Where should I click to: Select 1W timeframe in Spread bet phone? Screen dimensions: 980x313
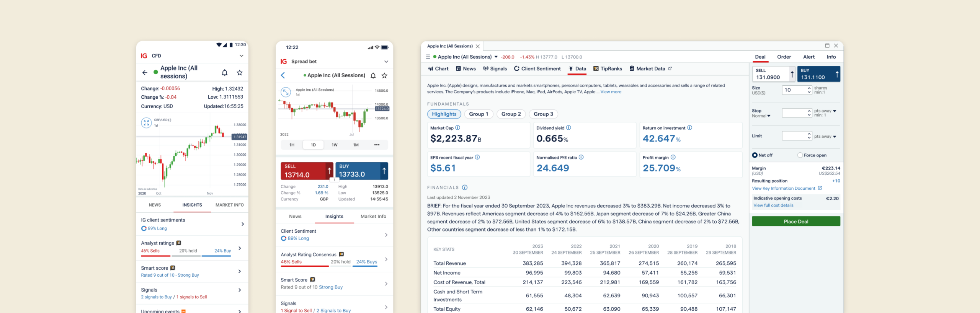click(335, 145)
